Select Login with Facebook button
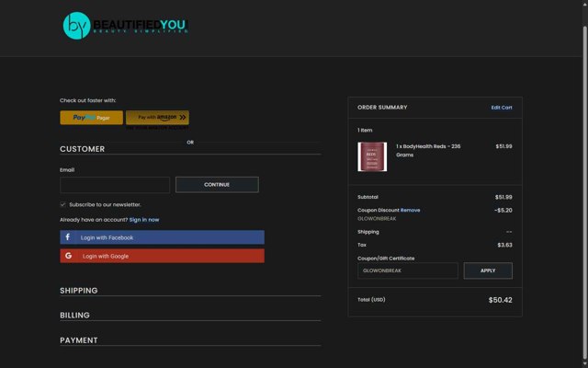This screenshot has width=588, height=368. tap(162, 237)
